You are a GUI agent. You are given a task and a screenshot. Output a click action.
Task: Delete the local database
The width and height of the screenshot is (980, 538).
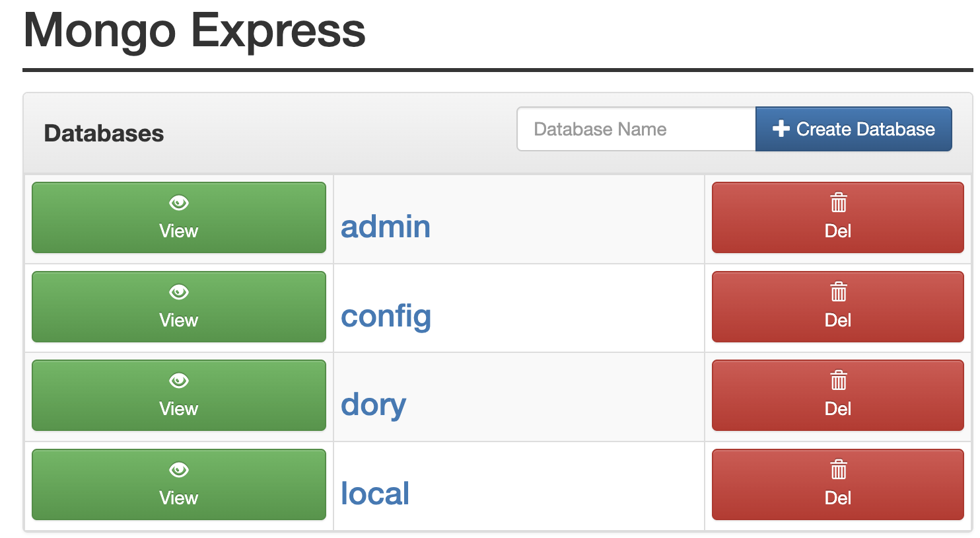point(837,484)
